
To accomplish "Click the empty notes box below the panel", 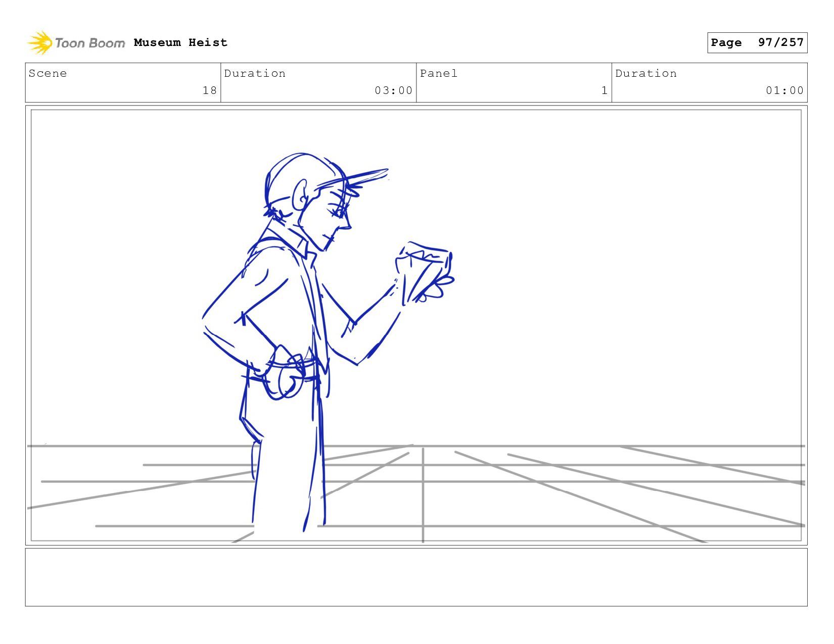I will (416, 577).
